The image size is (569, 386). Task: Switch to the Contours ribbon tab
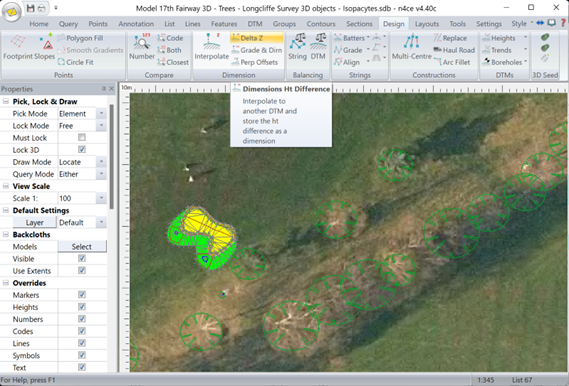321,24
